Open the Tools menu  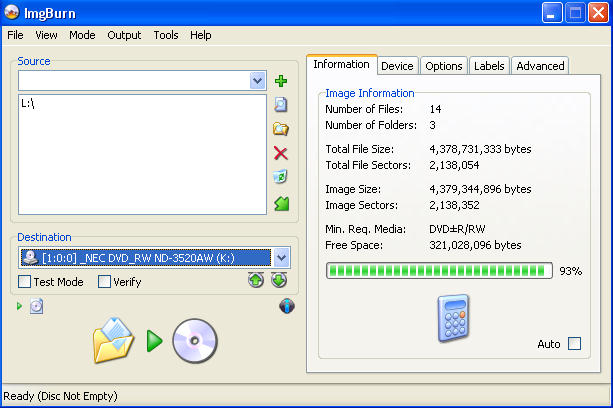pyautogui.click(x=166, y=35)
